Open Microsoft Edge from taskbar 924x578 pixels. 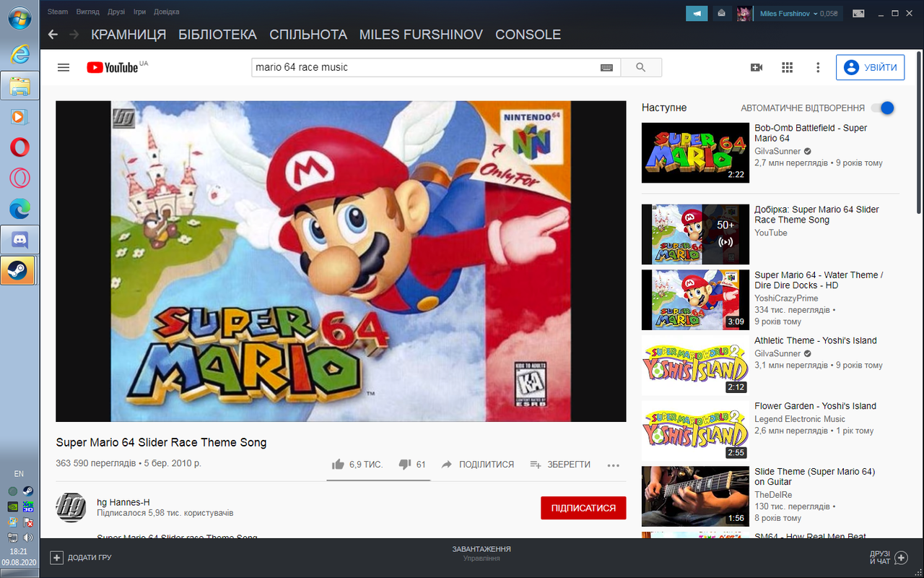[x=19, y=208]
